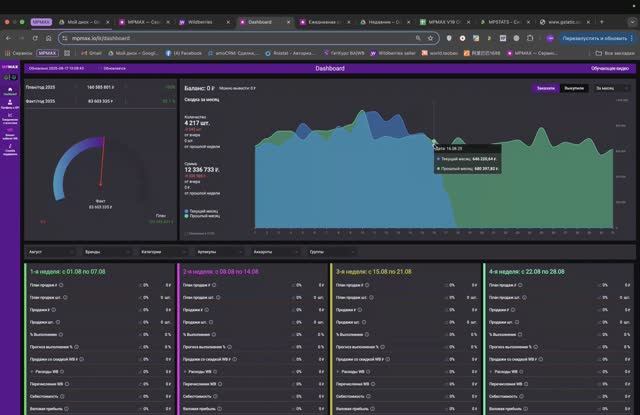Bookmark this page with the star icon
Image resolution: width=640 pixels, height=415 pixels.
[430, 38]
